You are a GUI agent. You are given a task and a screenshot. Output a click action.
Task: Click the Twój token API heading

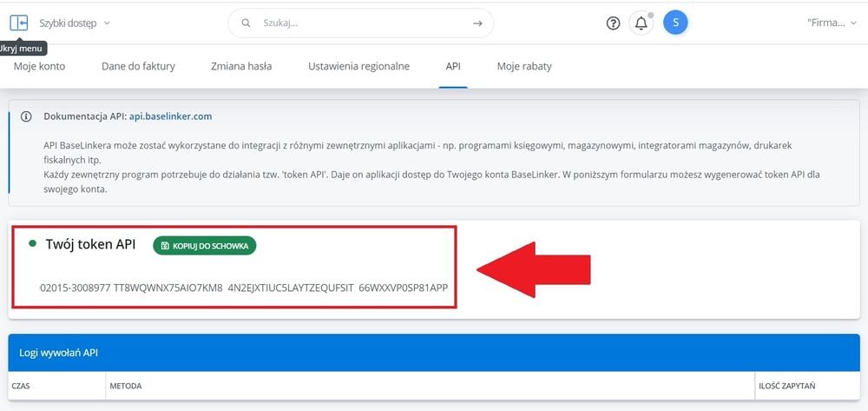click(x=91, y=244)
